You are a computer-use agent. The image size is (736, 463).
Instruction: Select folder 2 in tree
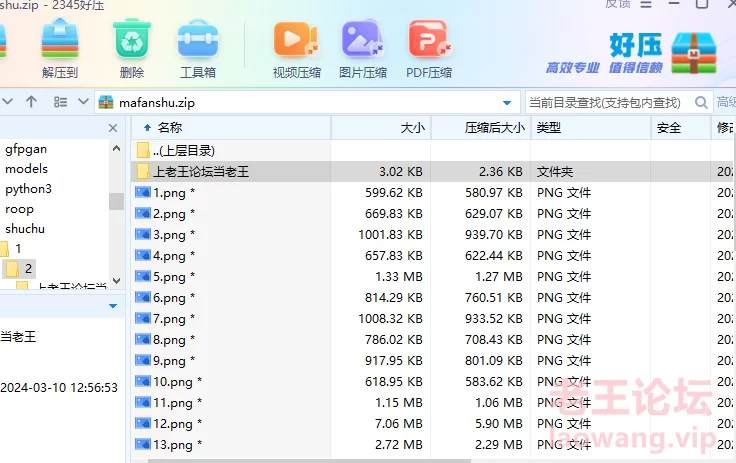coord(19,269)
